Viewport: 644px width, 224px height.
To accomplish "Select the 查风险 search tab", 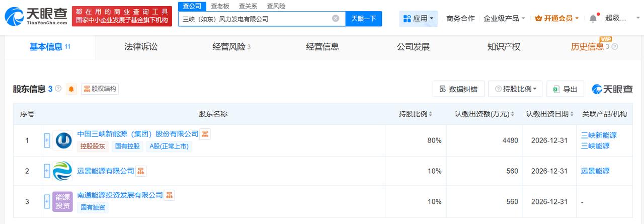I will click(x=276, y=6).
